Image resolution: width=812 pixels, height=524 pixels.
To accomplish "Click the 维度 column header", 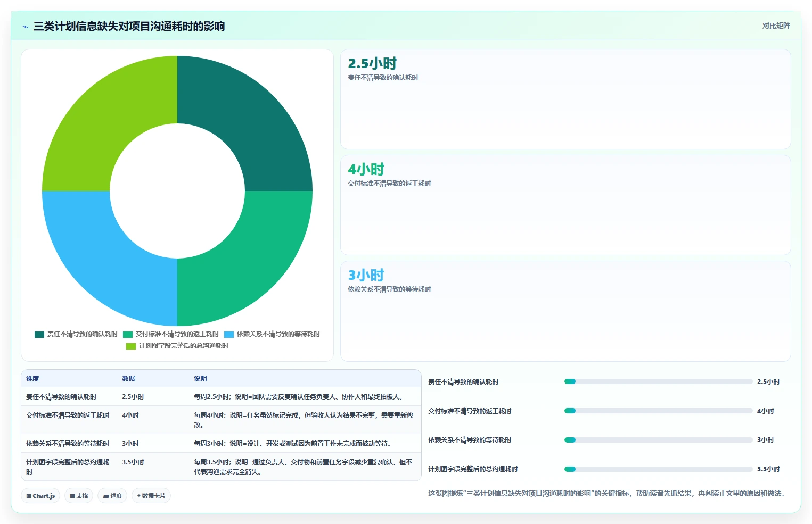I will pyautogui.click(x=32, y=379).
